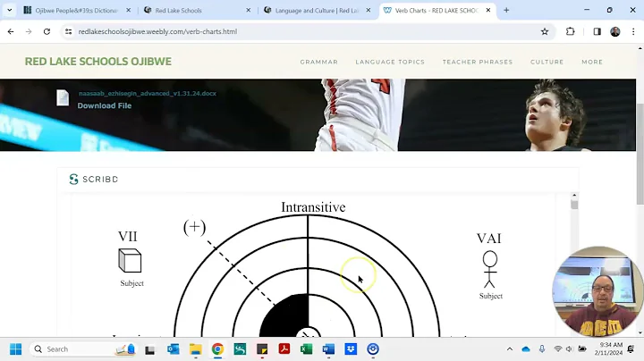Open Dropbox from the taskbar
Viewport: 644px width, 361px height.
[x=351, y=349]
